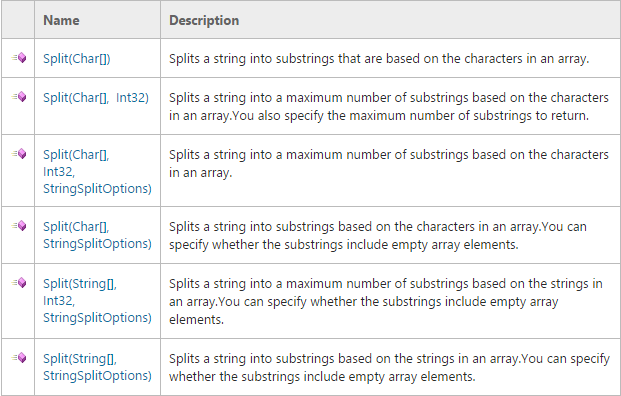
Task: Click the method icon beside Split(Char[])
Action: pyautogui.click(x=19, y=58)
